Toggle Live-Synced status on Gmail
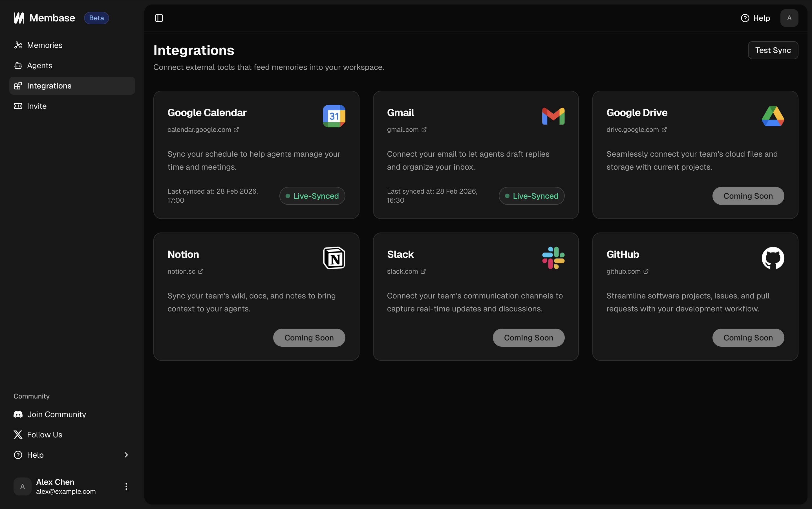Screen dimensions: 812x509 click(531, 196)
